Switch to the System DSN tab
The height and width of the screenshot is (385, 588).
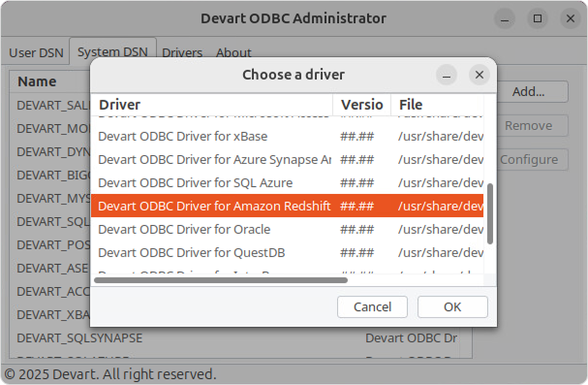(x=112, y=51)
